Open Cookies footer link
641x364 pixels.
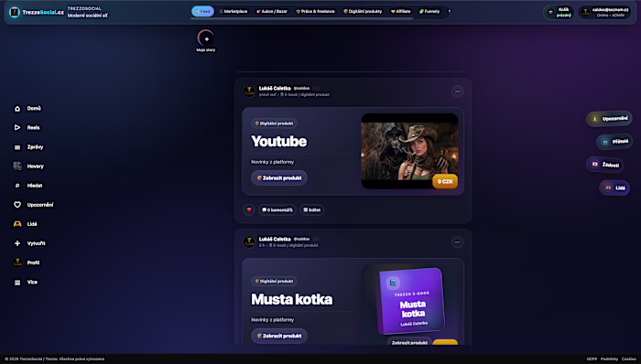click(629, 359)
